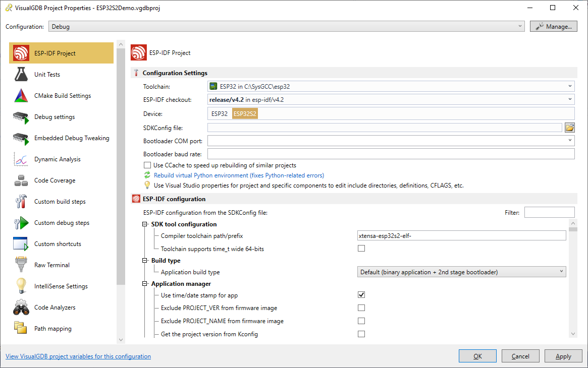The width and height of the screenshot is (588, 368).
Task: Click the Debug settings chip icon
Action: (x=21, y=117)
